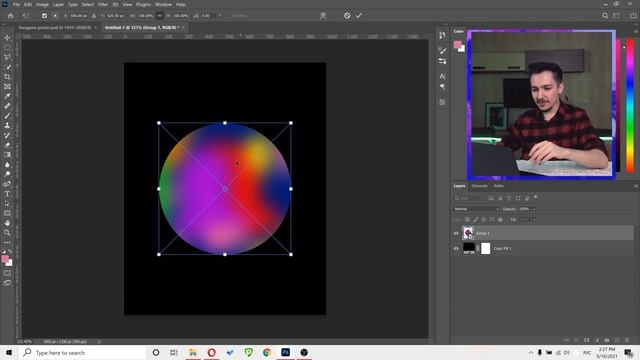Image resolution: width=640 pixels, height=360 pixels.
Task: Select the Eyedropper tool
Action: tap(7, 96)
